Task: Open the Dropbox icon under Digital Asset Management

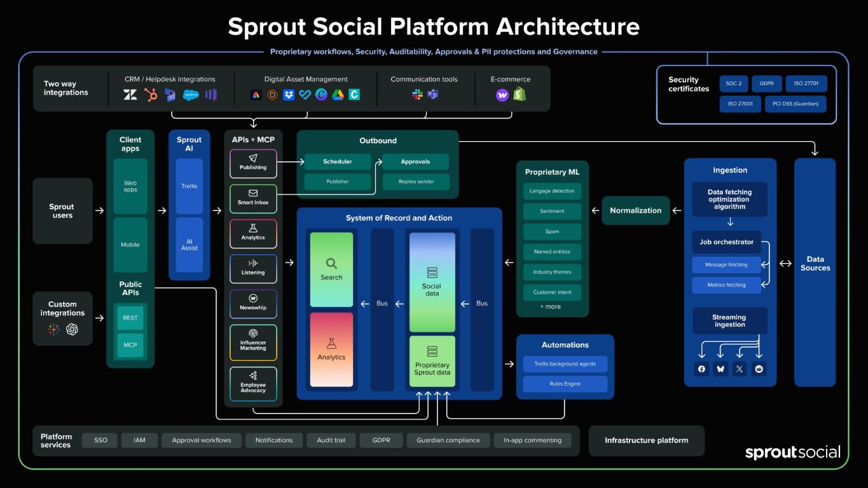Action: [289, 95]
